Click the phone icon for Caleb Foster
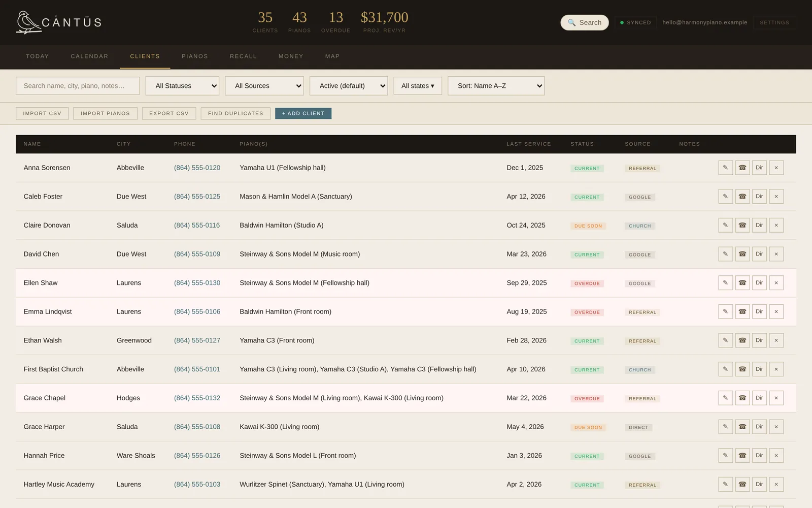Screen dimensions: 812x508 coord(742,197)
